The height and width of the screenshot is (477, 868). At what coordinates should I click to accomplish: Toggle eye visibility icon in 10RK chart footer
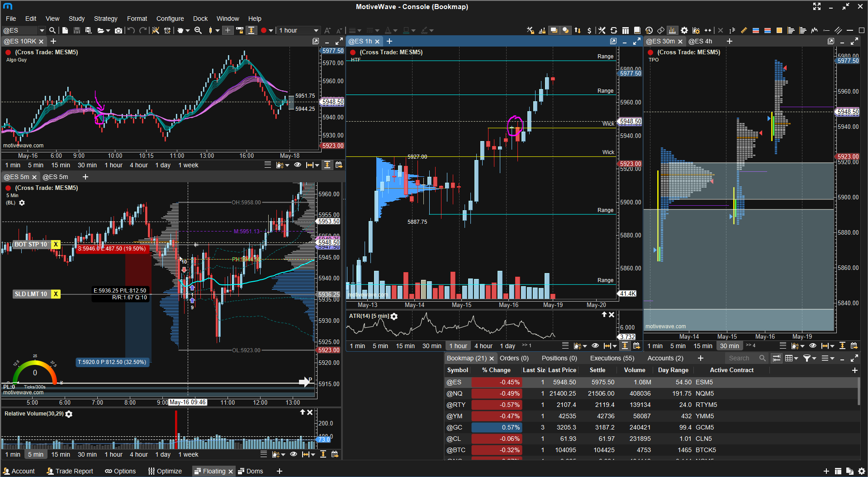tap(298, 165)
